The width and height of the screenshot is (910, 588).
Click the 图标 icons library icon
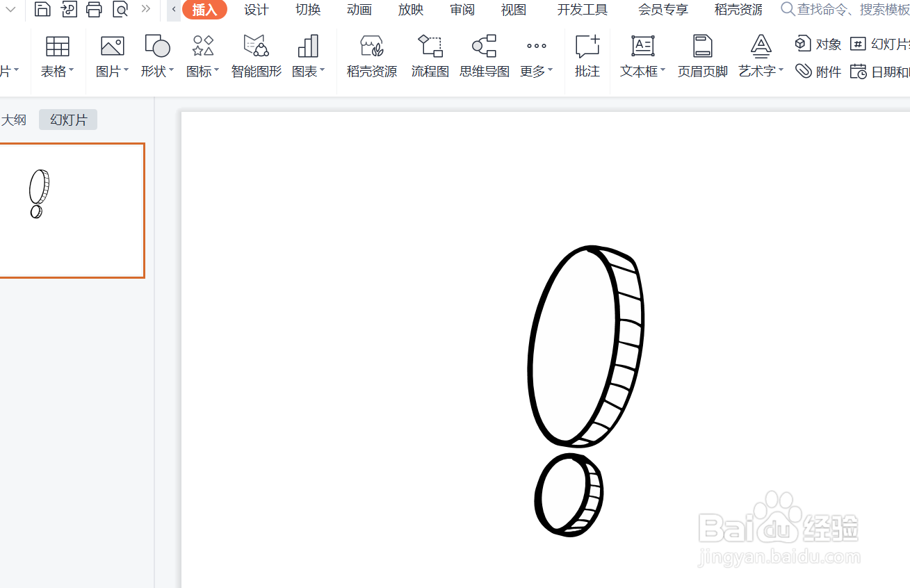[x=203, y=47]
